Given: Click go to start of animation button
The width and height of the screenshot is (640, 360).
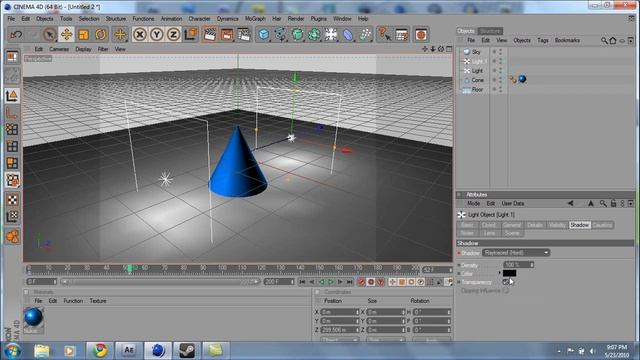Looking at the screenshot, I should 302,282.
